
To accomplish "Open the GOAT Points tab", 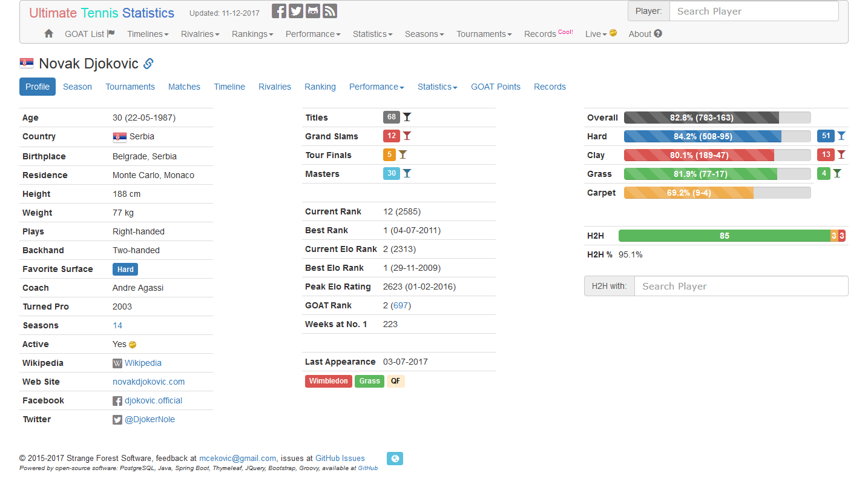I will coord(496,87).
